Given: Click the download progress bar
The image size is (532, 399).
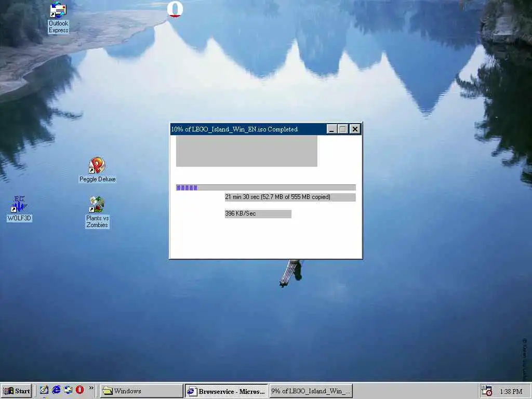Looking at the screenshot, I should (x=265, y=188).
